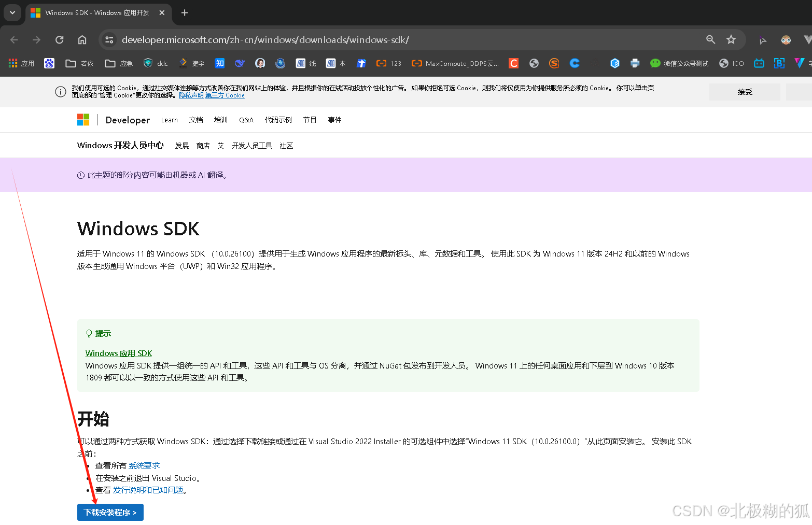The image size is (812, 525).
Task: Open the Bilibili TV bookmark icon
Action: (x=759, y=63)
